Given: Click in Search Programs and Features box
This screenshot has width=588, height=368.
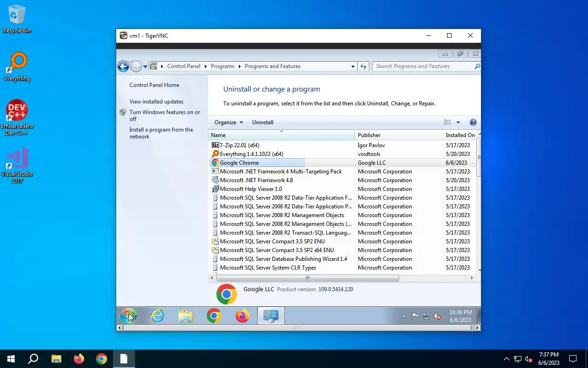Looking at the screenshot, I should click(x=424, y=66).
